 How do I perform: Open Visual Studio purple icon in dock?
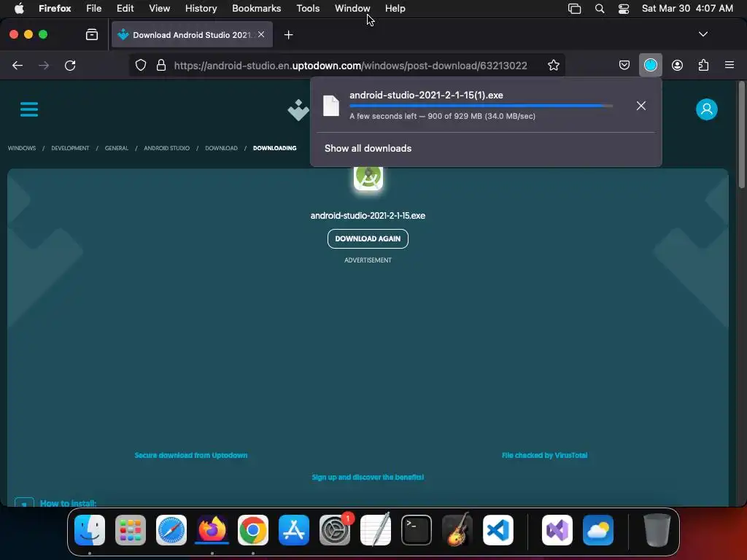[x=557, y=530]
